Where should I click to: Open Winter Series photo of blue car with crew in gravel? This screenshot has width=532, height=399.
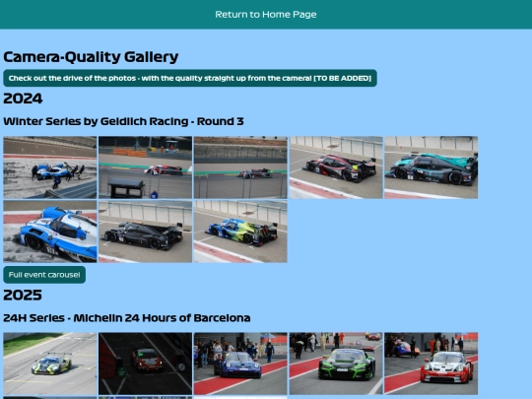pos(50,167)
